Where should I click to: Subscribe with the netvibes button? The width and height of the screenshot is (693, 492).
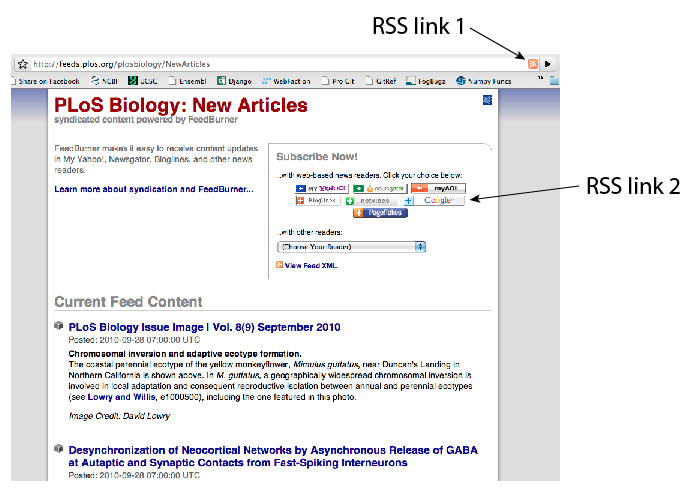[x=371, y=201]
